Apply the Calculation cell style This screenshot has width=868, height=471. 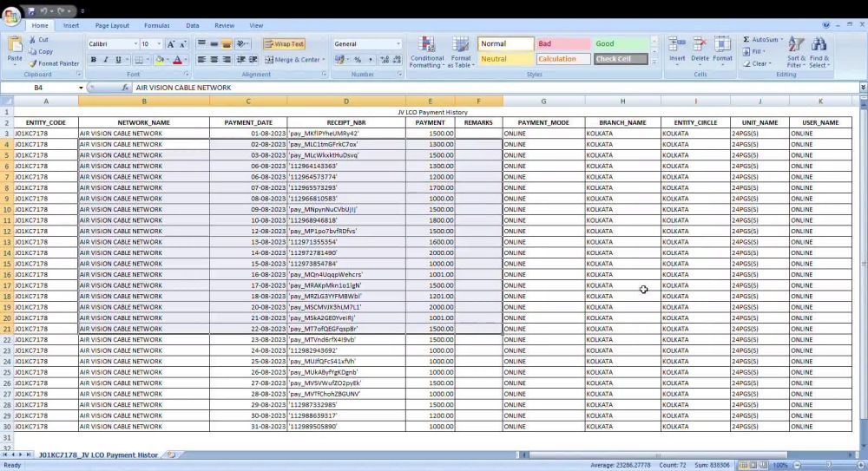click(563, 59)
